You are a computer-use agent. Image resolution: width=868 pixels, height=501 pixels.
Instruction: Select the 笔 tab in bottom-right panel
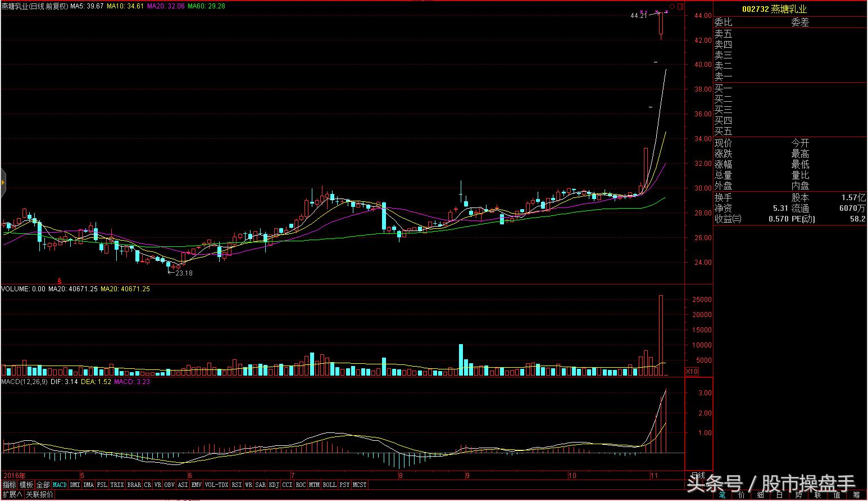click(722, 495)
